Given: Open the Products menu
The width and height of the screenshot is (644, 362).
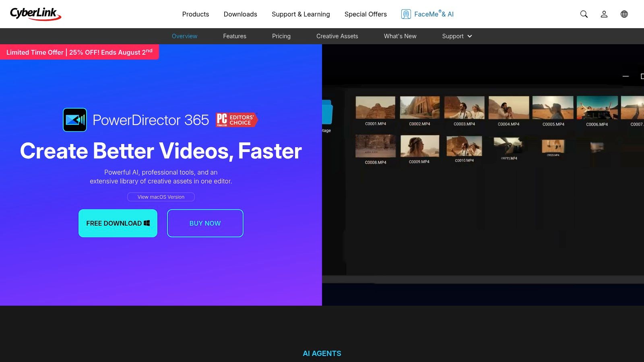Looking at the screenshot, I should [x=196, y=14].
